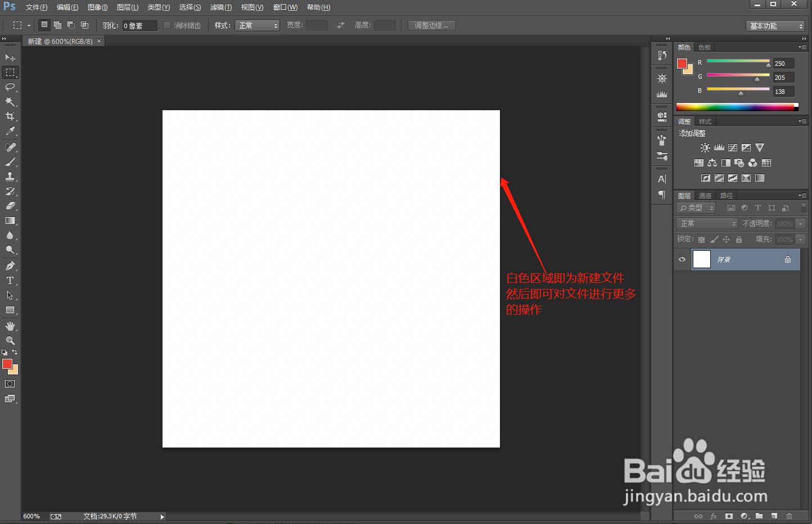812x524 pixels.
Task: Switch to the 色板 swatches tab
Action: click(x=705, y=47)
